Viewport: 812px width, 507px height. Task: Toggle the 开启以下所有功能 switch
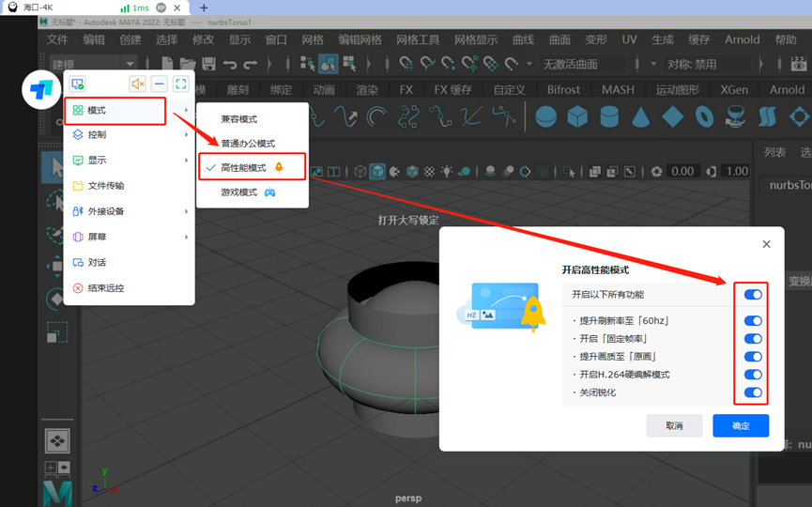752,295
